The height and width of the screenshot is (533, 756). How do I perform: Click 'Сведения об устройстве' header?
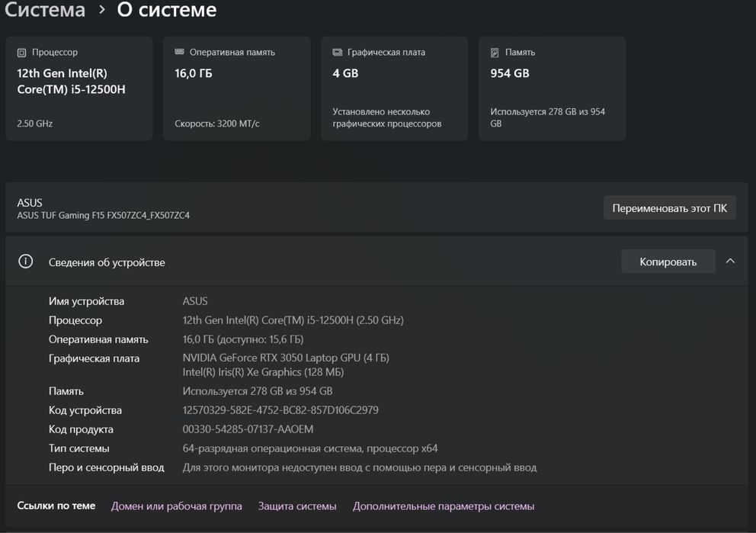point(107,262)
